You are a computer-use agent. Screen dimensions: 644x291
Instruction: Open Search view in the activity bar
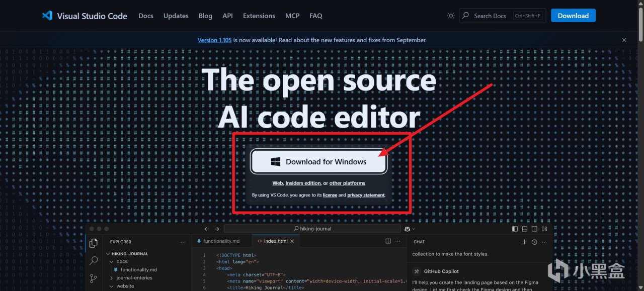(x=94, y=260)
